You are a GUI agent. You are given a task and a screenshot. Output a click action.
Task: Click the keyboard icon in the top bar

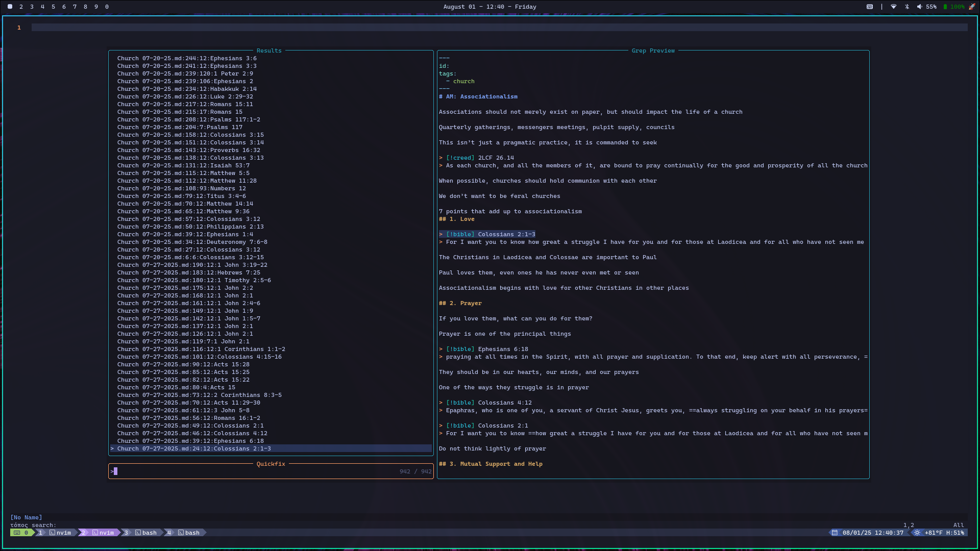[870, 7]
